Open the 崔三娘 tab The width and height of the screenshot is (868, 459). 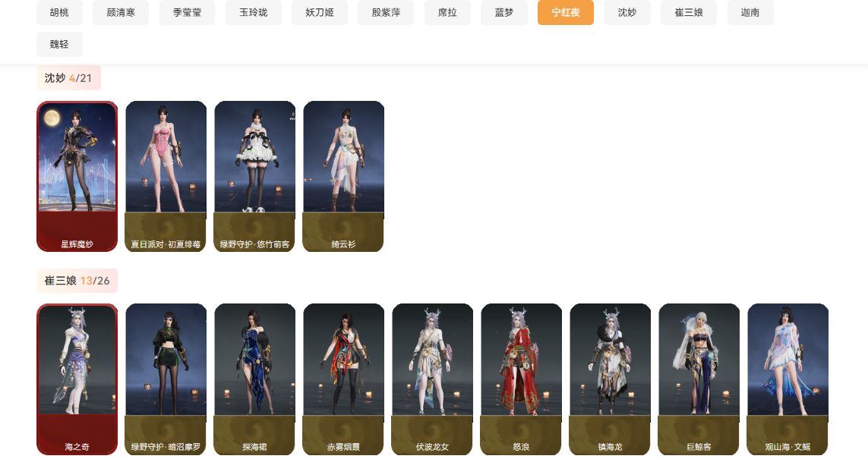689,12
